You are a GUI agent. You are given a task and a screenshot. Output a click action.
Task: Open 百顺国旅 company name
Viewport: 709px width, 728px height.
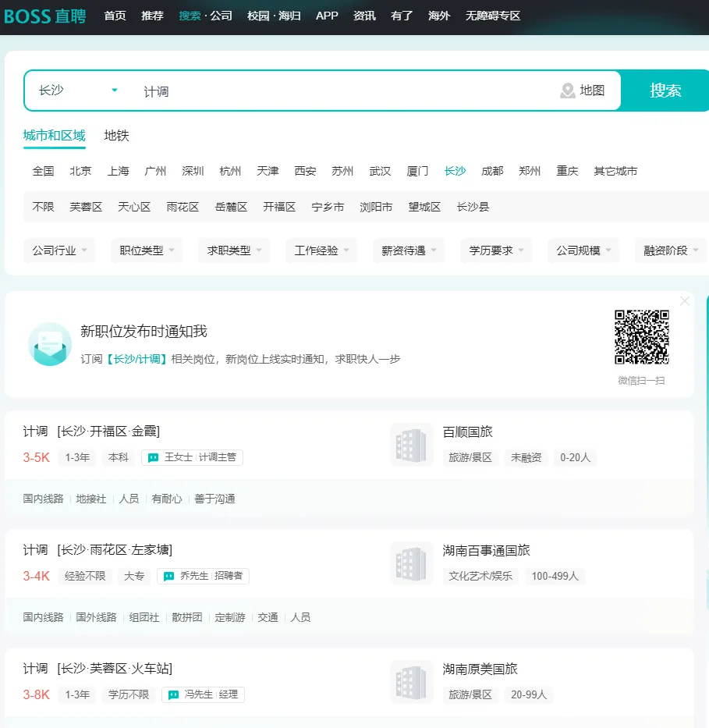tap(468, 431)
